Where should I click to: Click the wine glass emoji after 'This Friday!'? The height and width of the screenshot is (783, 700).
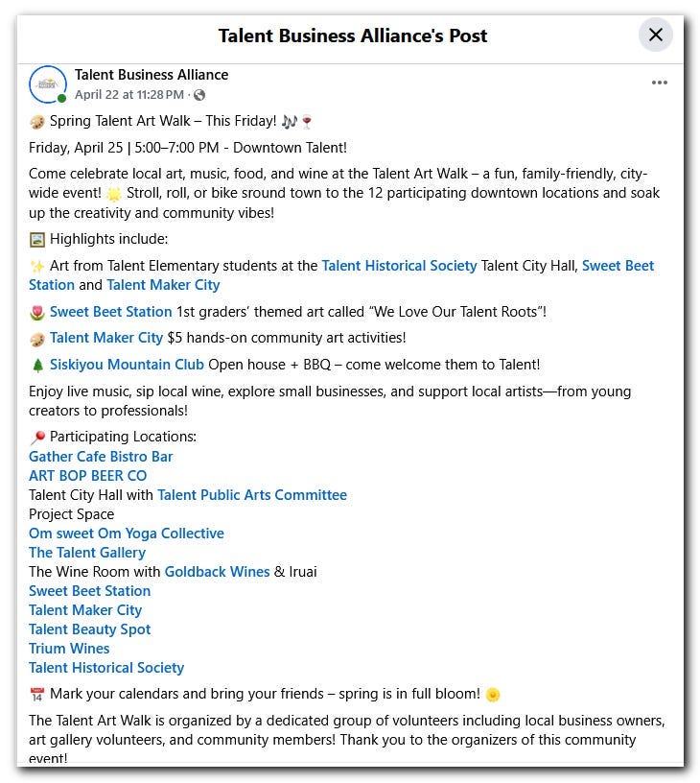(307, 121)
